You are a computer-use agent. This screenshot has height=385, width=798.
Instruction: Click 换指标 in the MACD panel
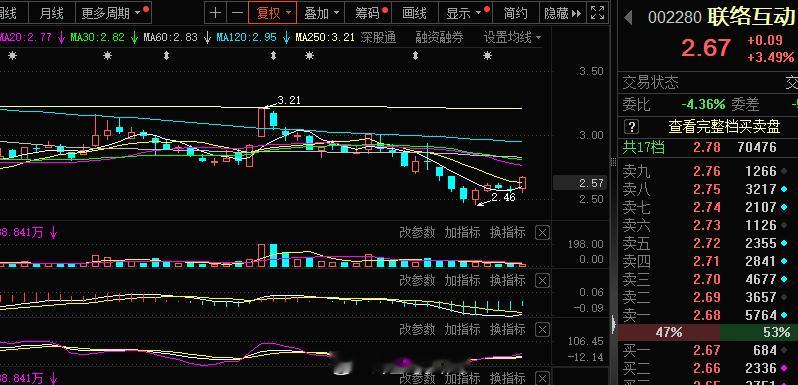coord(507,280)
